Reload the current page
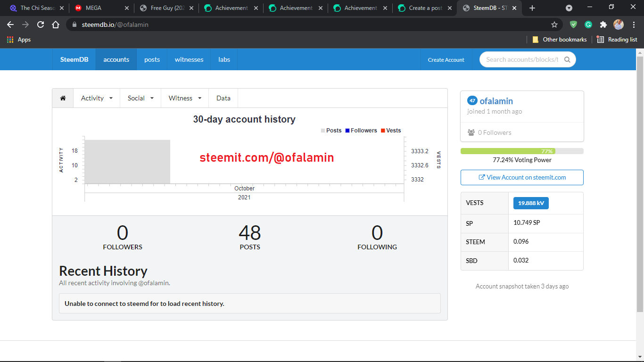Viewport: 644px width, 362px height. pos(41,25)
